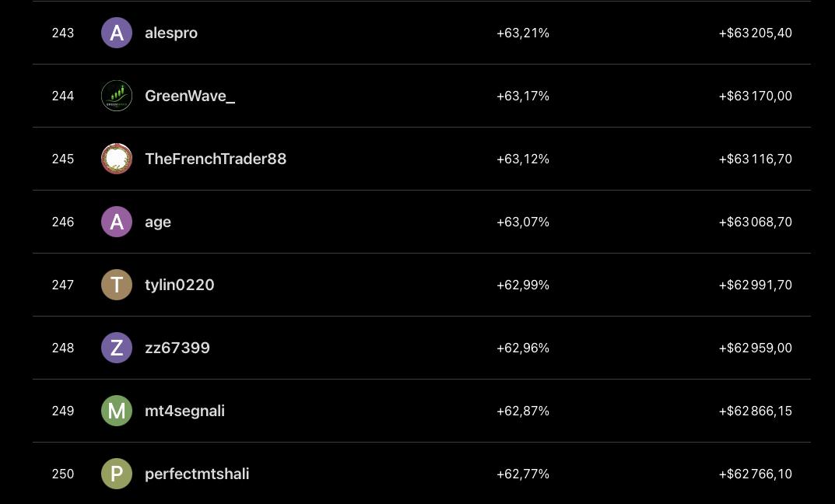Image resolution: width=835 pixels, height=504 pixels.
Task: Open the alespro username link
Action: point(171,33)
